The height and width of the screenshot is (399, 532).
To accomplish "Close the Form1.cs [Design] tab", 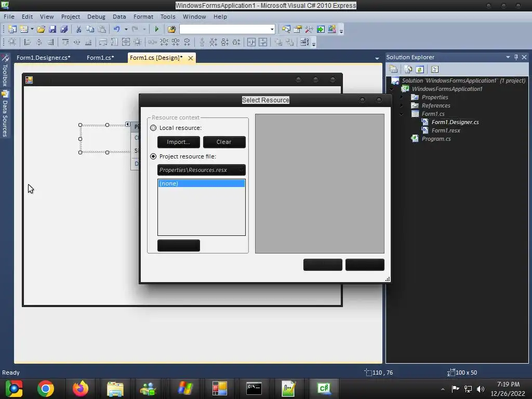I will [191, 58].
